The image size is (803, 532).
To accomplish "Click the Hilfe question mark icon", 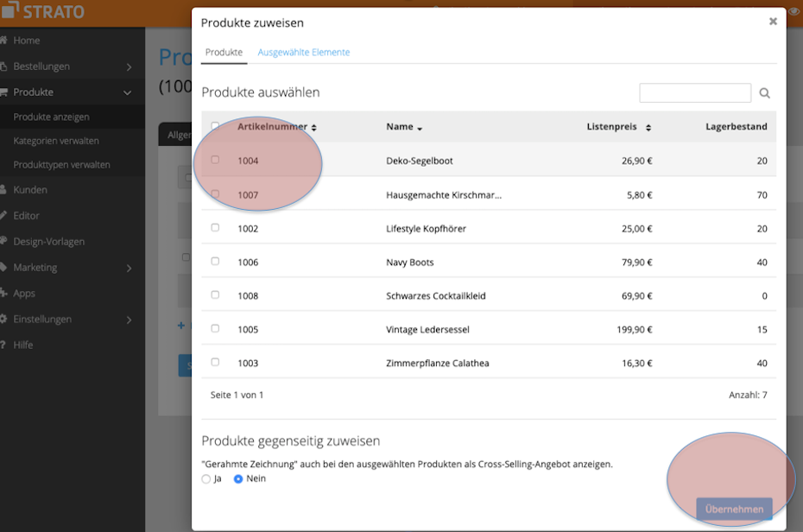I will click(3, 345).
